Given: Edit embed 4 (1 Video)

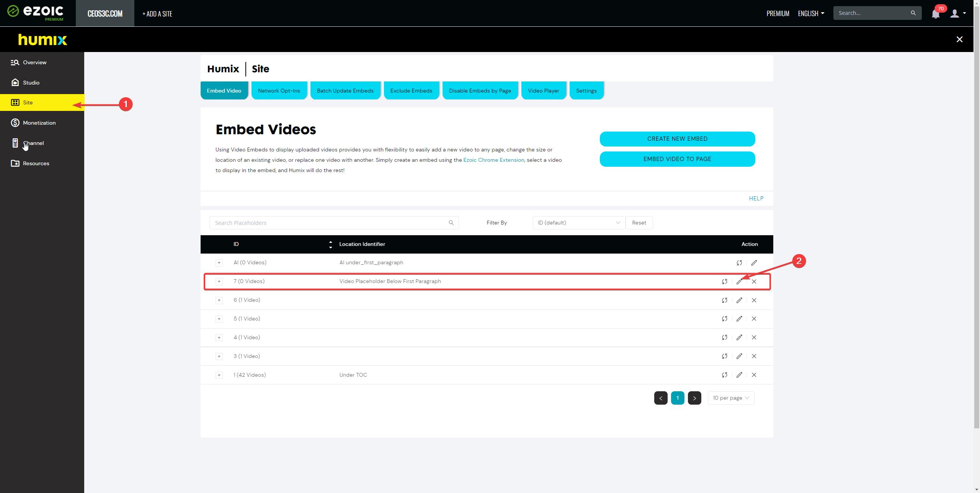Looking at the screenshot, I should point(739,337).
